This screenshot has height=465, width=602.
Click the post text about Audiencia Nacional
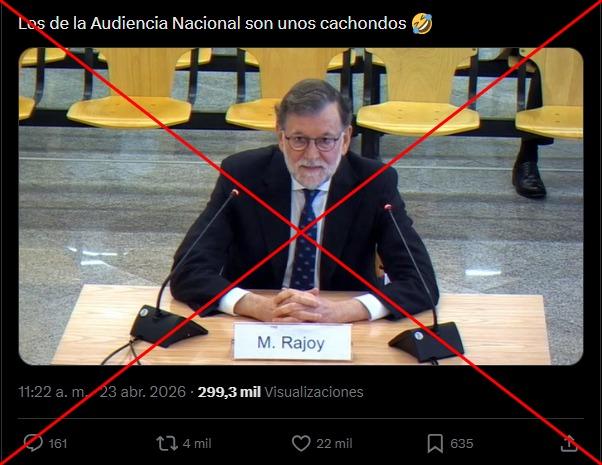(x=225, y=23)
